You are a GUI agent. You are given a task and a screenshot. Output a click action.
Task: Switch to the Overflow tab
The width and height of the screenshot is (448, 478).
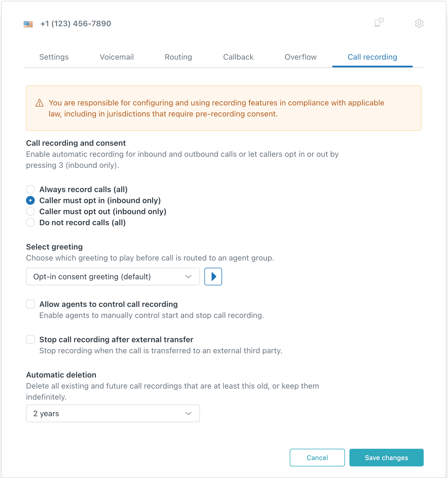tap(300, 57)
